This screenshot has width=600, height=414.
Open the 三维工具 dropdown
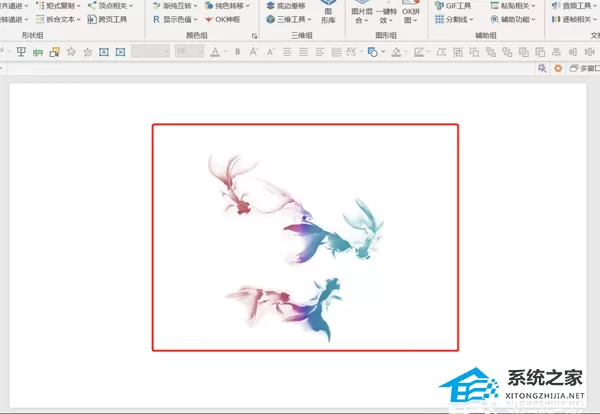(289, 19)
